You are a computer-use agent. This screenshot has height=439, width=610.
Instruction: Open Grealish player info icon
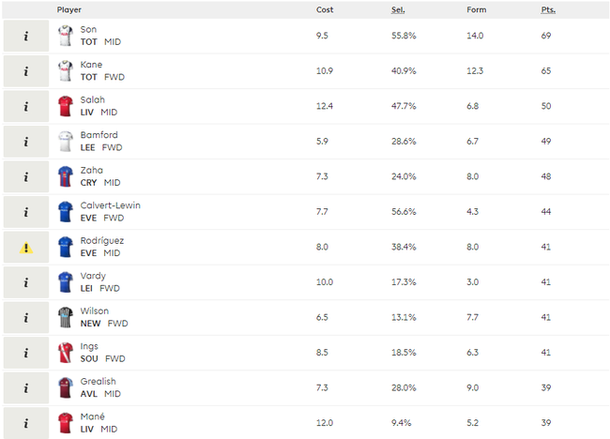26,388
